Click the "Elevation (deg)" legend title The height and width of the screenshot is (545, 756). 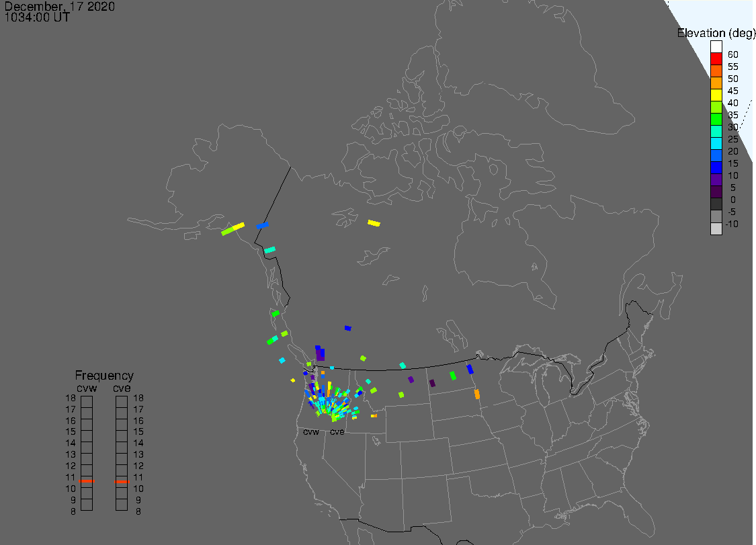tap(716, 33)
